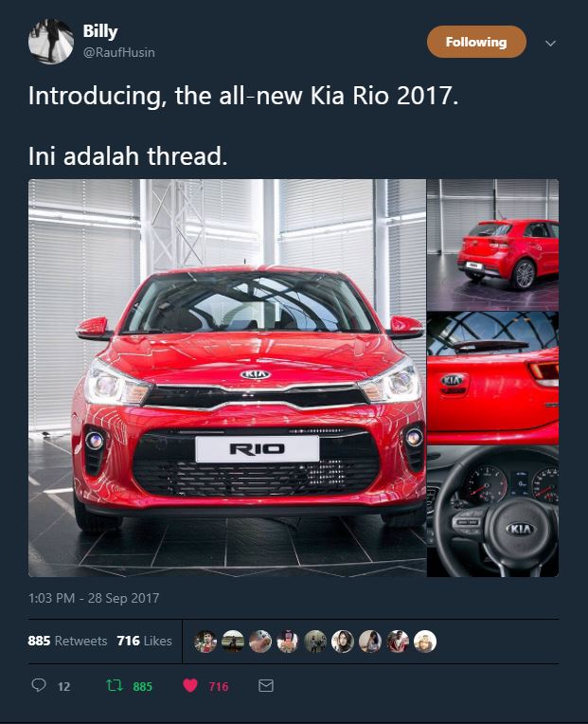588x724 pixels.
Task: Open the @RaufHusin handle link
Action: click(x=119, y=53)
